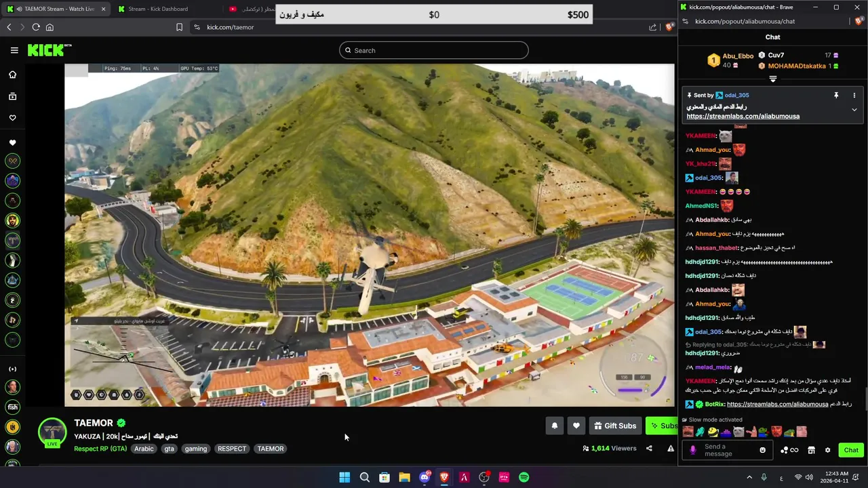868x488 pixels.
Task: Open File Explorer from taskbar
Action: [x=404, y=477]
